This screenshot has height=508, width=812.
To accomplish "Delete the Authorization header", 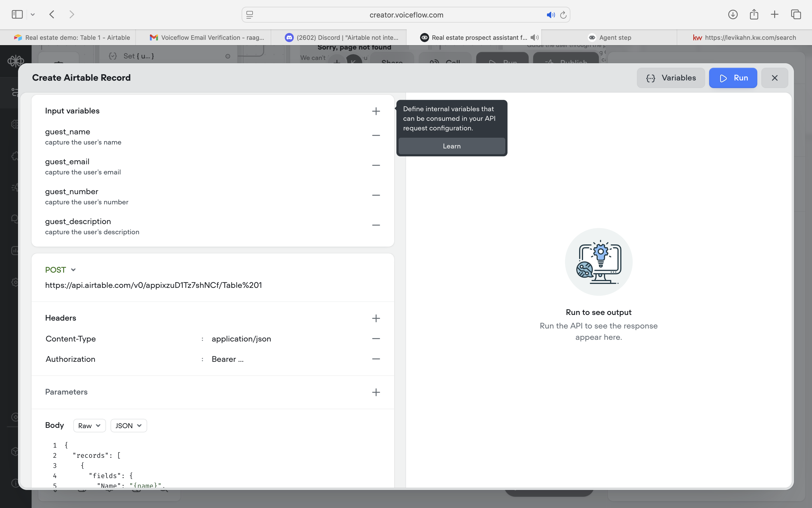I will click(x=376, y=359).
